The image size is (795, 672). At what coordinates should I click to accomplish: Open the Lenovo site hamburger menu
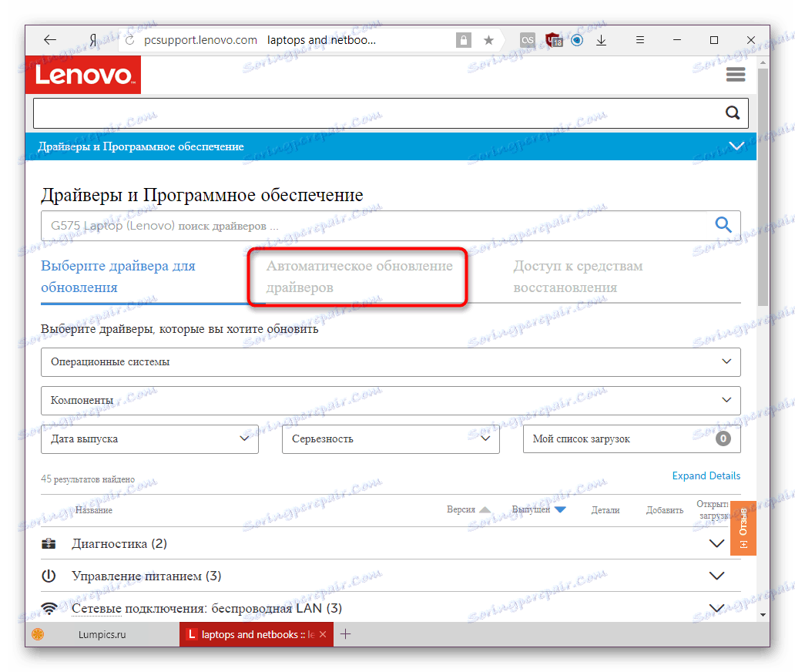(735, 74)
